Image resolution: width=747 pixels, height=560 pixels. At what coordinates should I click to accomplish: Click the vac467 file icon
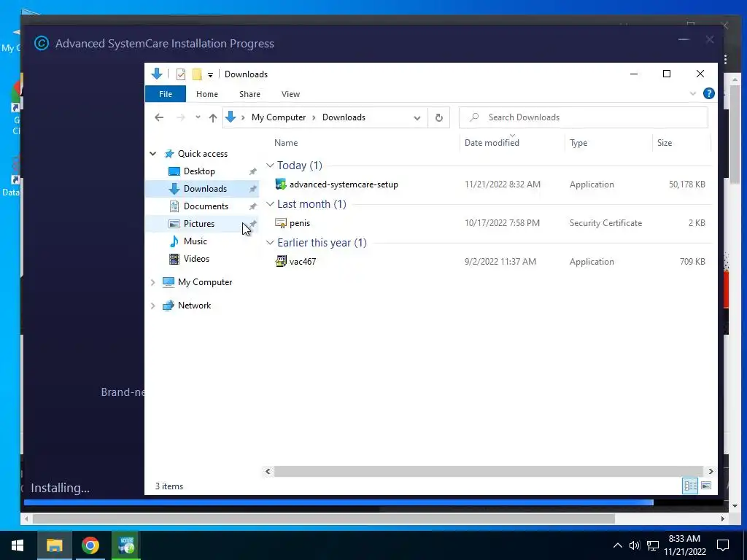coord(281,262)
